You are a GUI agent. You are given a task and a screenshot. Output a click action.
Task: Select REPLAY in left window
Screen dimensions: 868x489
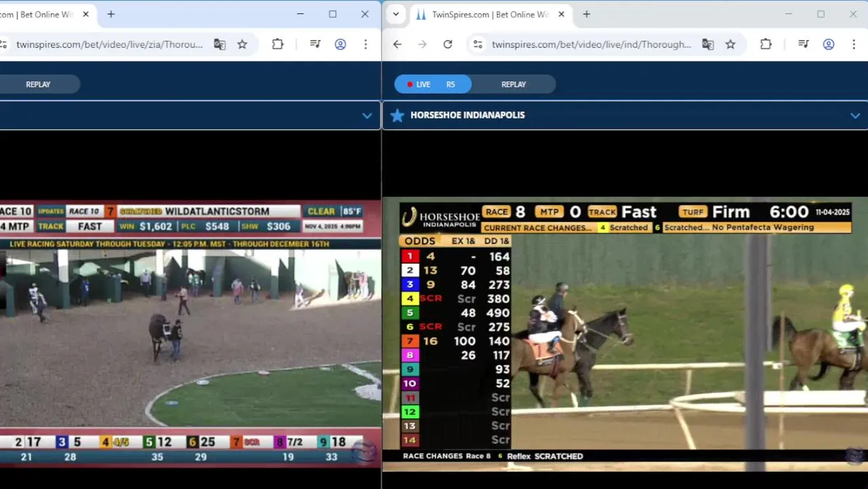point(38,84)
